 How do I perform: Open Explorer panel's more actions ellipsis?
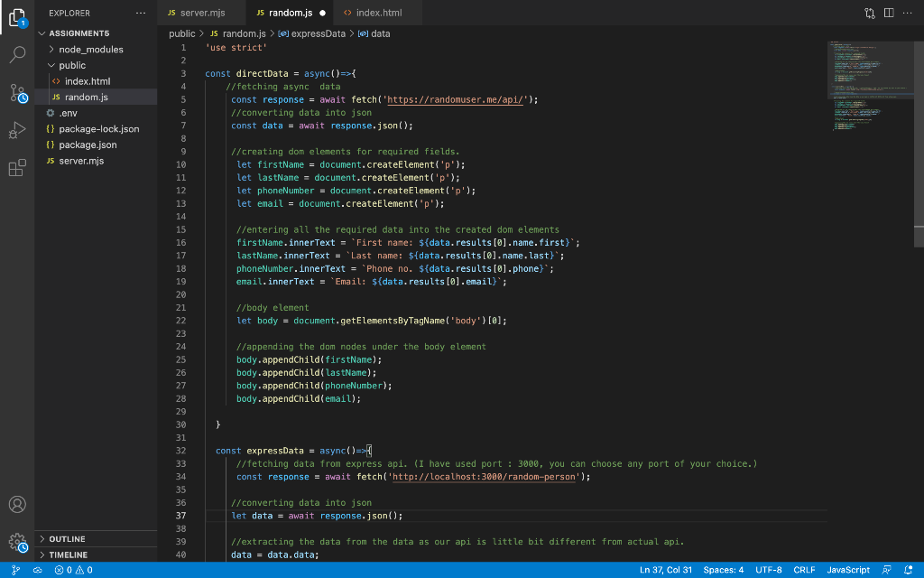[x=140, y=13]
